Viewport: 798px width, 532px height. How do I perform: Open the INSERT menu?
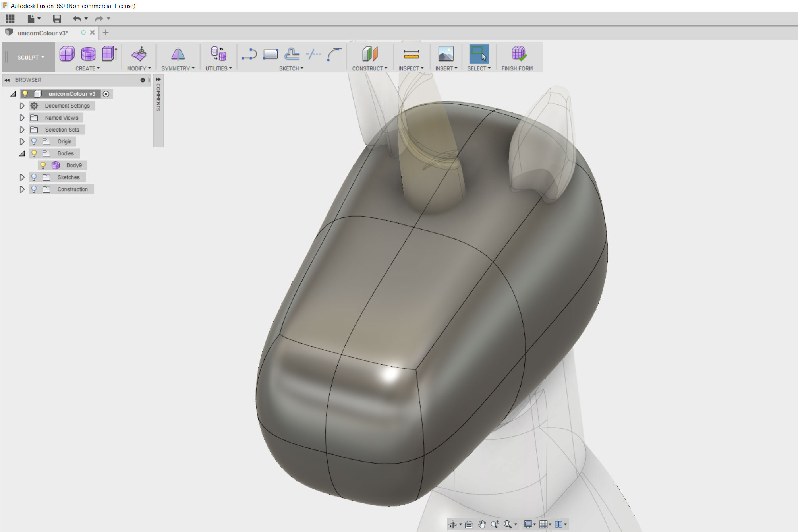click(446, 68)
